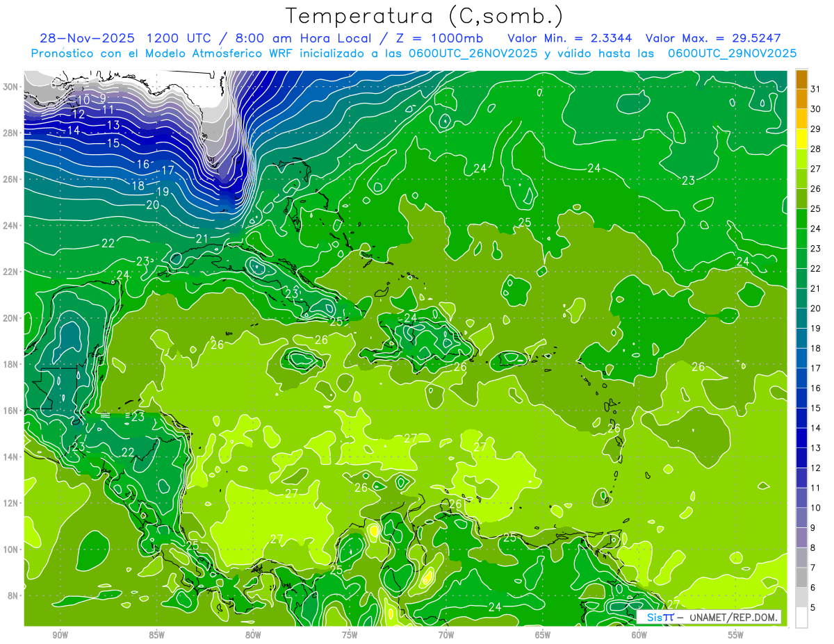Click the '13' isotherm label on the map
834x644 pixels.
point(113,125)
